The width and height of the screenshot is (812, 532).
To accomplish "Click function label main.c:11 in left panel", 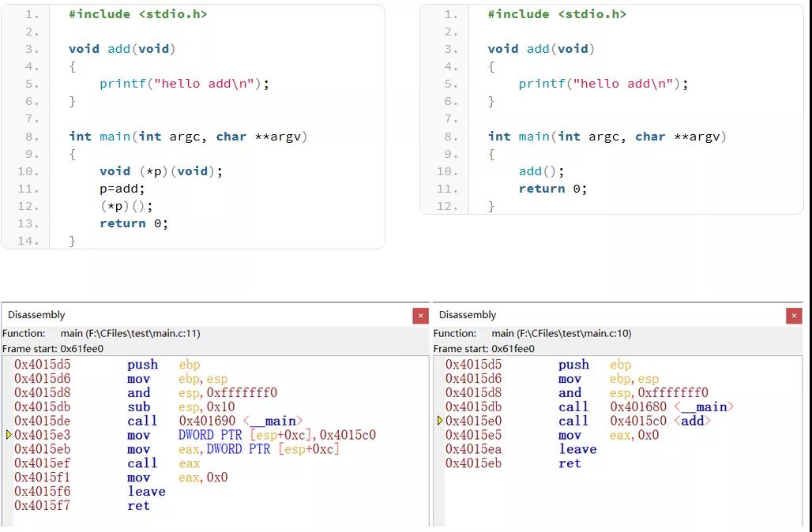I will [x=130, y=334].
